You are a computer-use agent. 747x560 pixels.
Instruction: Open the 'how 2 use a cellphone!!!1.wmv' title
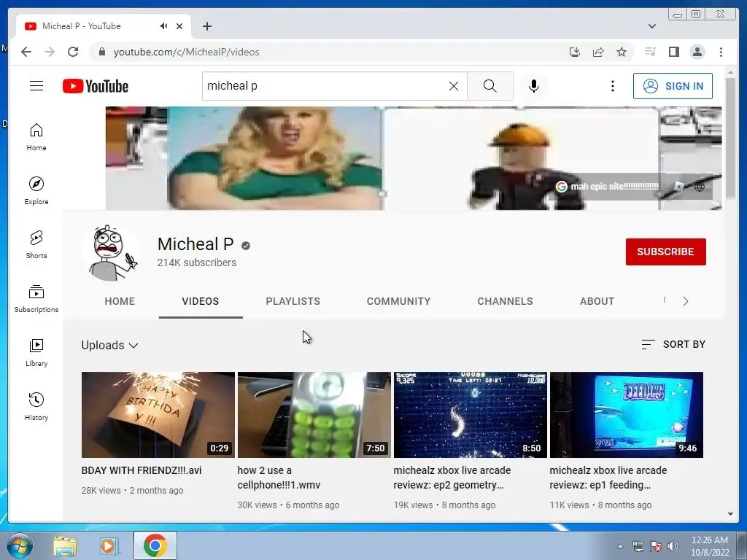(279, 478)
